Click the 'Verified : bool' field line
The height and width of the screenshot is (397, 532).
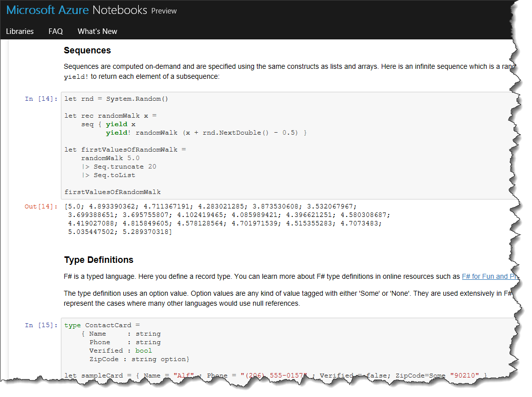click(120, 351)
